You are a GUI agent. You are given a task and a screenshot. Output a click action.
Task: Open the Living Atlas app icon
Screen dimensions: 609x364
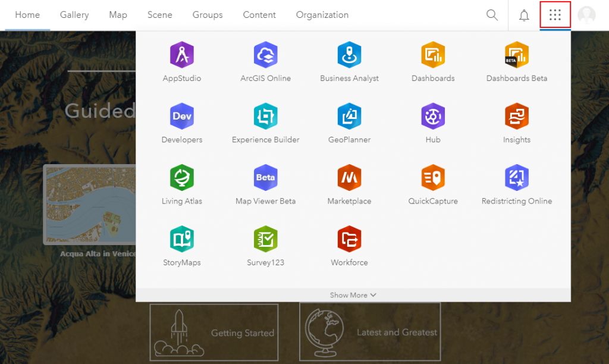[182, 177]
